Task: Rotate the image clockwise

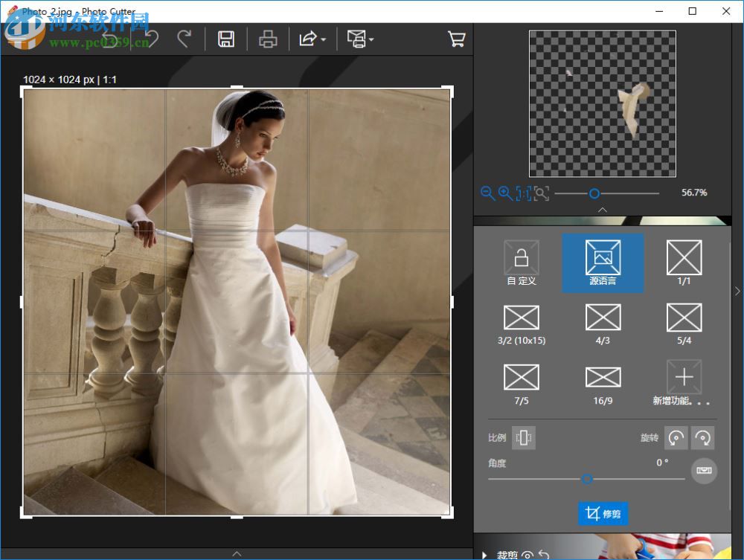Action: (703, 438)
